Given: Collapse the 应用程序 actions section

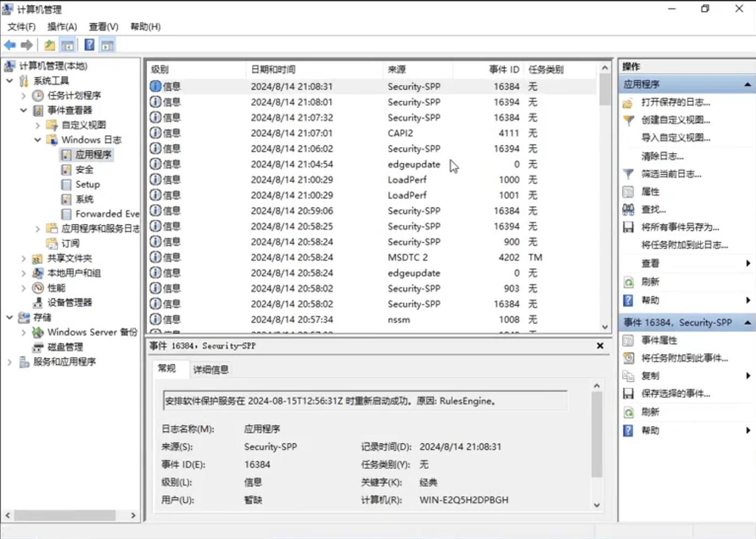Looking at the screenshot, I should point(747,84).
